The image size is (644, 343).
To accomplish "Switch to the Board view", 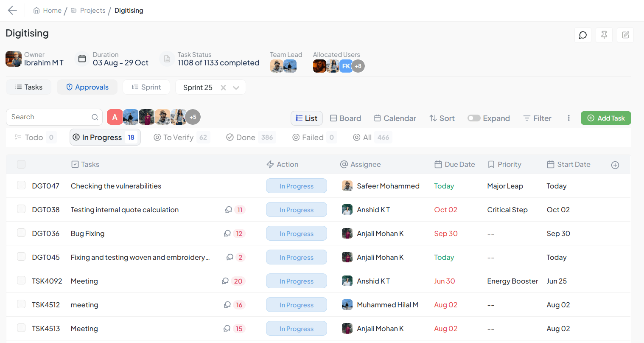I will point(345,118).
